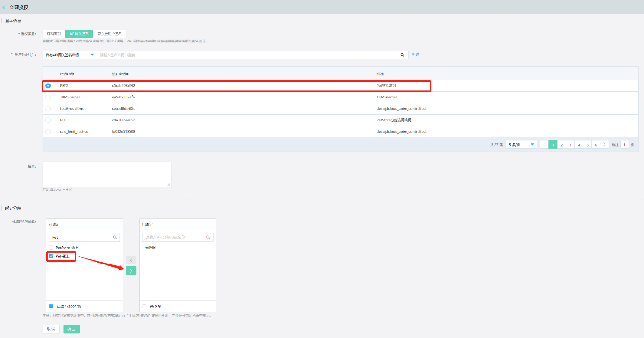The width and height of the screenshot is (644, 338).
Task: Click the left-arrow to unbind groups
Action: pos(131,260)
